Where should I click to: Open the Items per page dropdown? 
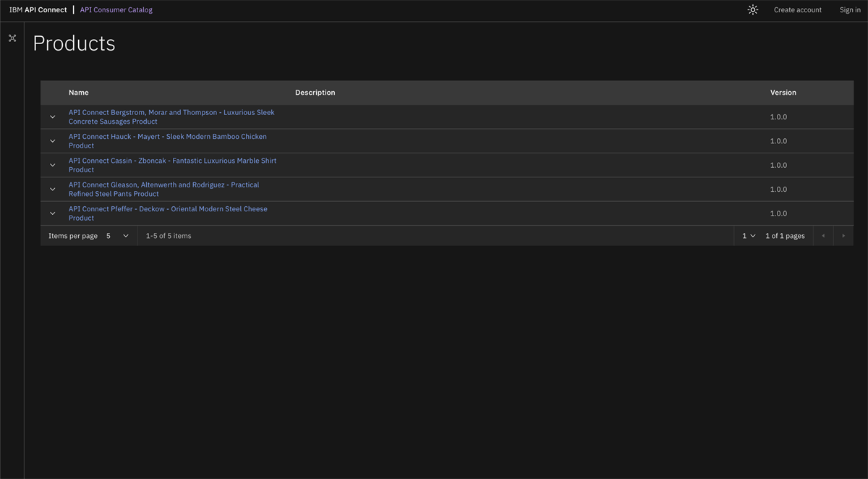[118, 236]
